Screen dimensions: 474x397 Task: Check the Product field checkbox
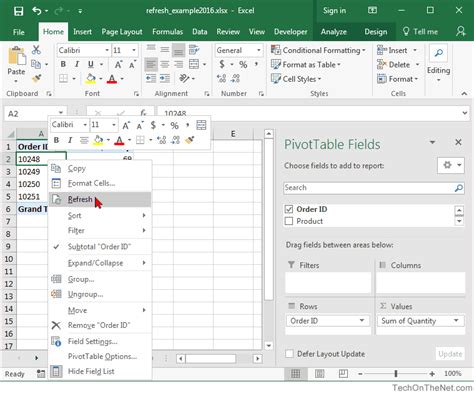[x=289, y=221]
